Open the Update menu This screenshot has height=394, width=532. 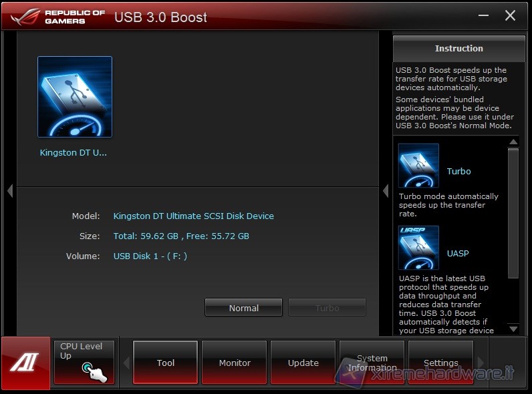(x=303, y=363)
